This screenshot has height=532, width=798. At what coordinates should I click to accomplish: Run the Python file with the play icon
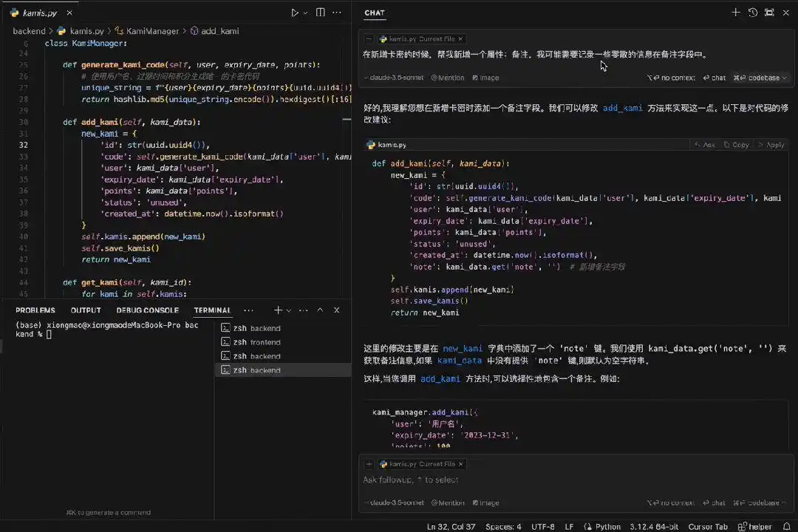(295, 13)
